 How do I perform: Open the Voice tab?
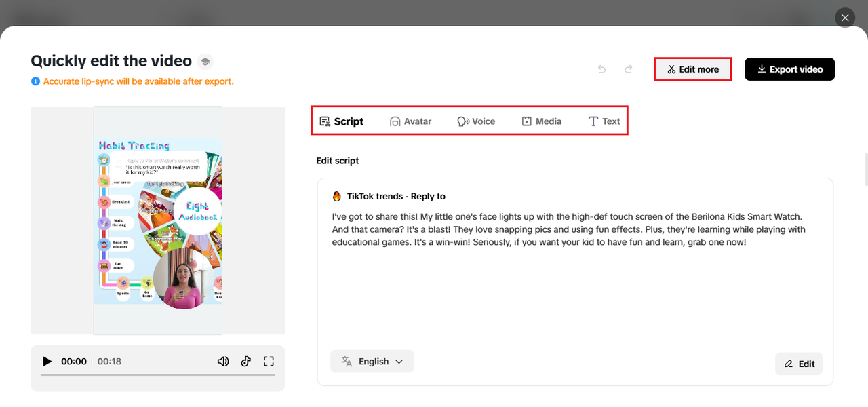[x=476, y=121]
